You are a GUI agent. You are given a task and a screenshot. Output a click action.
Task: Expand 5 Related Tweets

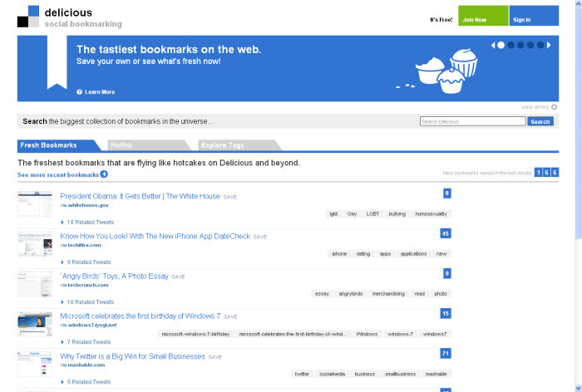86,382
